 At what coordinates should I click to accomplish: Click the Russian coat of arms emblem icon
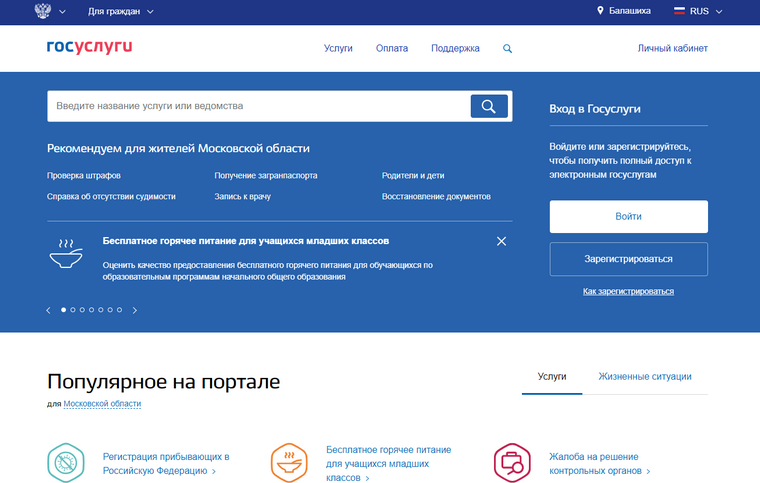43,11
